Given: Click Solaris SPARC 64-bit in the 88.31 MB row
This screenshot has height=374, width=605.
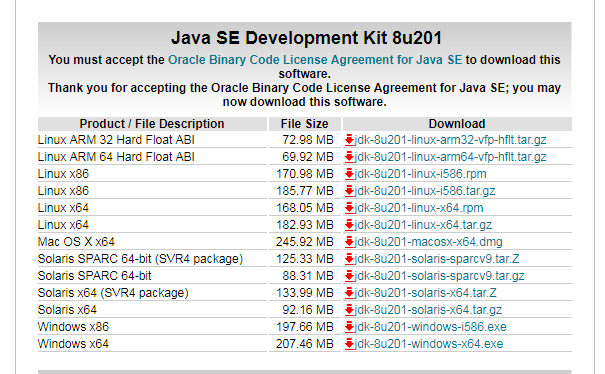Looking at the screenshot, I should point(95,276).
